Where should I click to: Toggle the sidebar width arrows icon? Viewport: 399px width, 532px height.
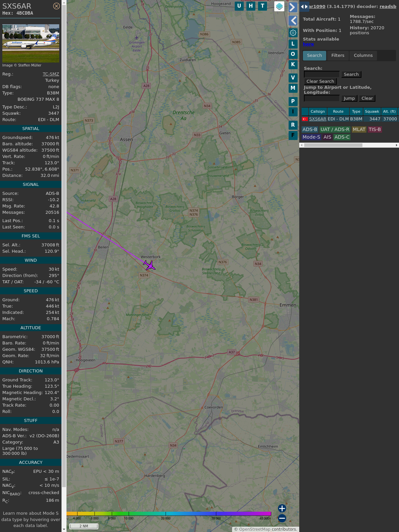304,7
